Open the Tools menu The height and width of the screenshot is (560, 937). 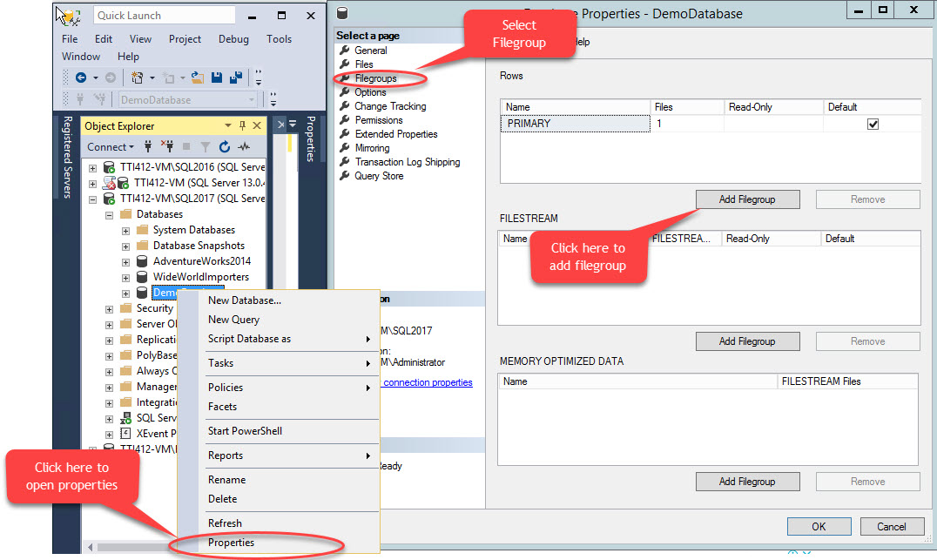coord(279,39)
